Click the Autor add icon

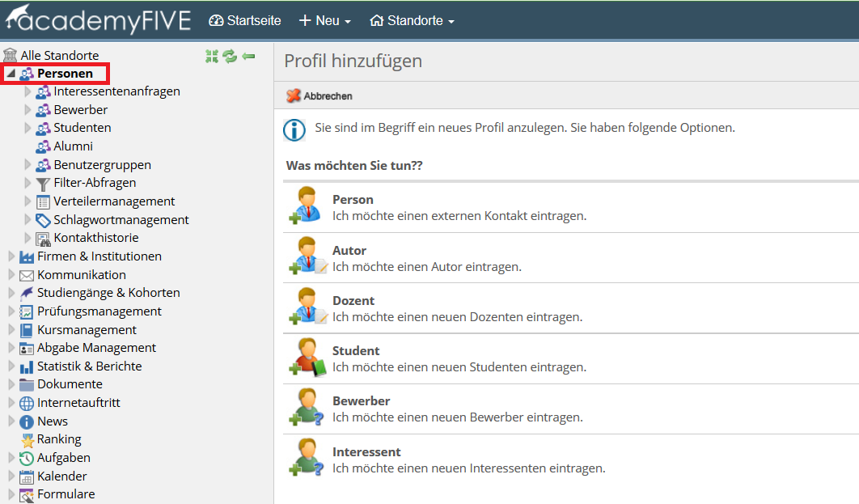pos(307,256)
